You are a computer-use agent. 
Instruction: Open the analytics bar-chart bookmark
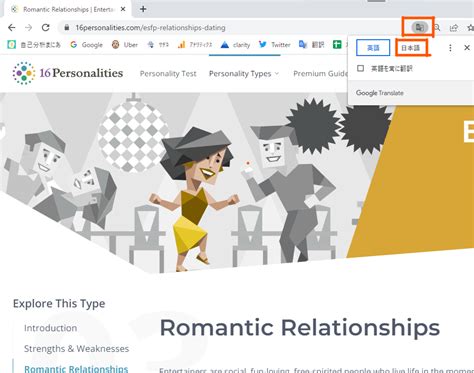[195, 45]
